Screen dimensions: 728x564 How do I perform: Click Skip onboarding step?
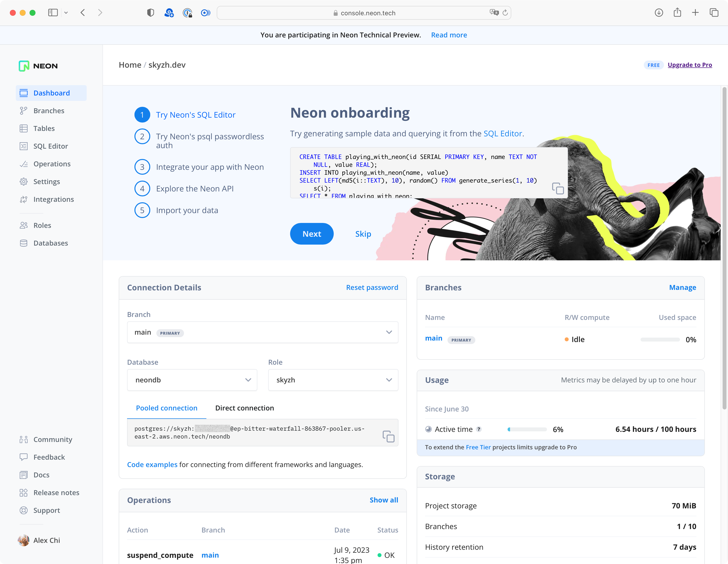[363, 233]
